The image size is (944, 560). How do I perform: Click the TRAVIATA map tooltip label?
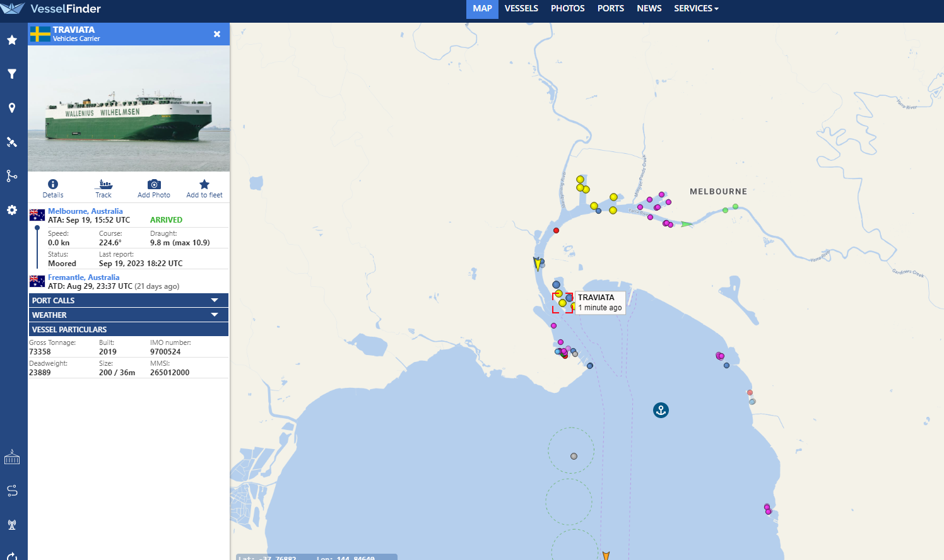pyautogui.click(x=600, y=302)
